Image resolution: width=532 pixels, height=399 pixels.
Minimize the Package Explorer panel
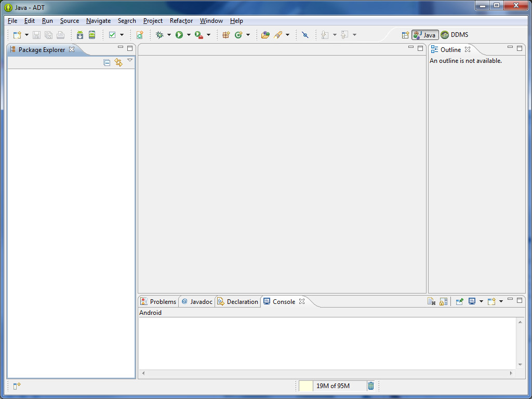click(x=121, y=47)
